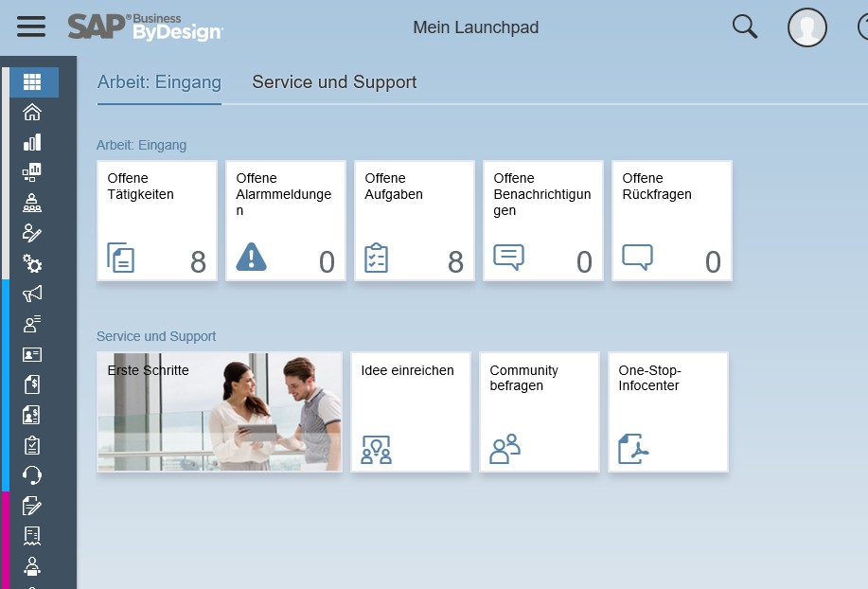Select the launchpad grid icon in sidebar
The width and height of the screenshot is (868, 589).
(x=33, y=82)
